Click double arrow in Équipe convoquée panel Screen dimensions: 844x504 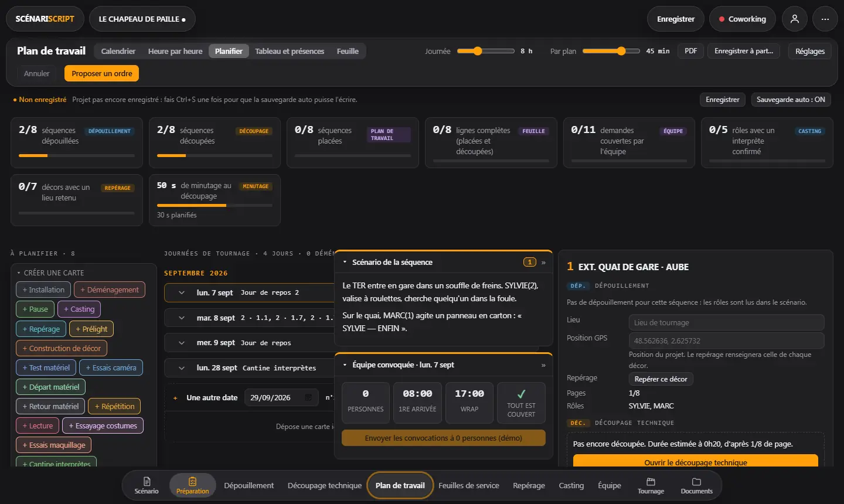tap(543, 365)
